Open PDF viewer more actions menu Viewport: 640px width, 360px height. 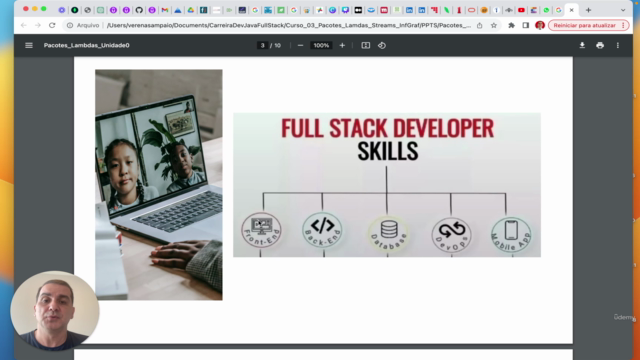(x=618, y=45)
